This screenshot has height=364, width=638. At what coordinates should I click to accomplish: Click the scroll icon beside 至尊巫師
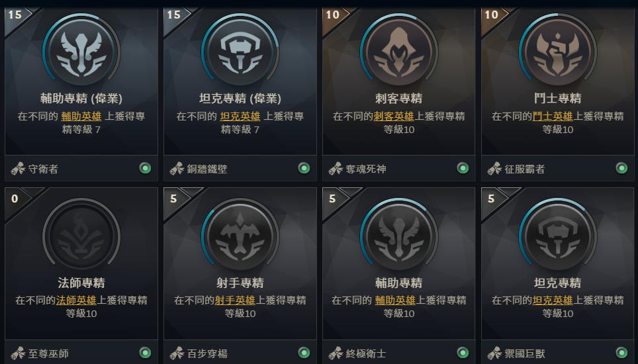point(18,353)
